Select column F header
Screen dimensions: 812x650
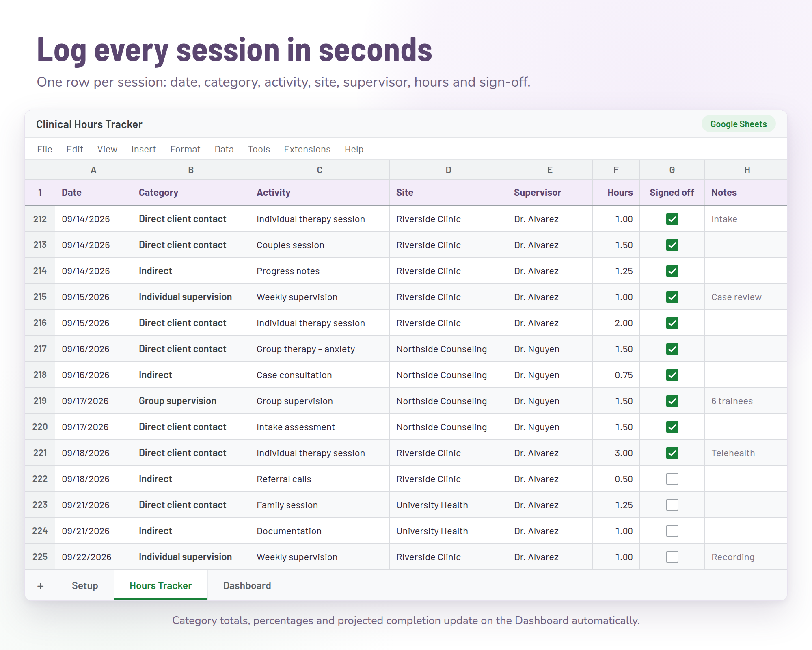(616, 170)
